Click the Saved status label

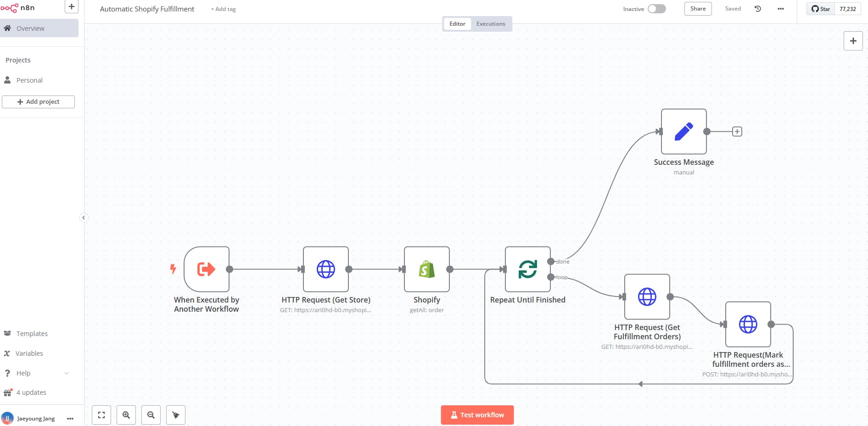733,9
